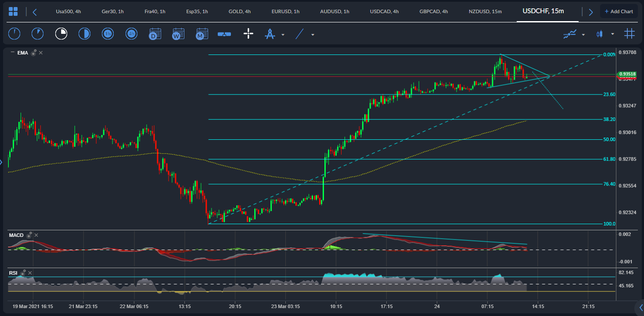
Task: Click the 0.00% Fibonacci level label
Action: coord(609,54)
